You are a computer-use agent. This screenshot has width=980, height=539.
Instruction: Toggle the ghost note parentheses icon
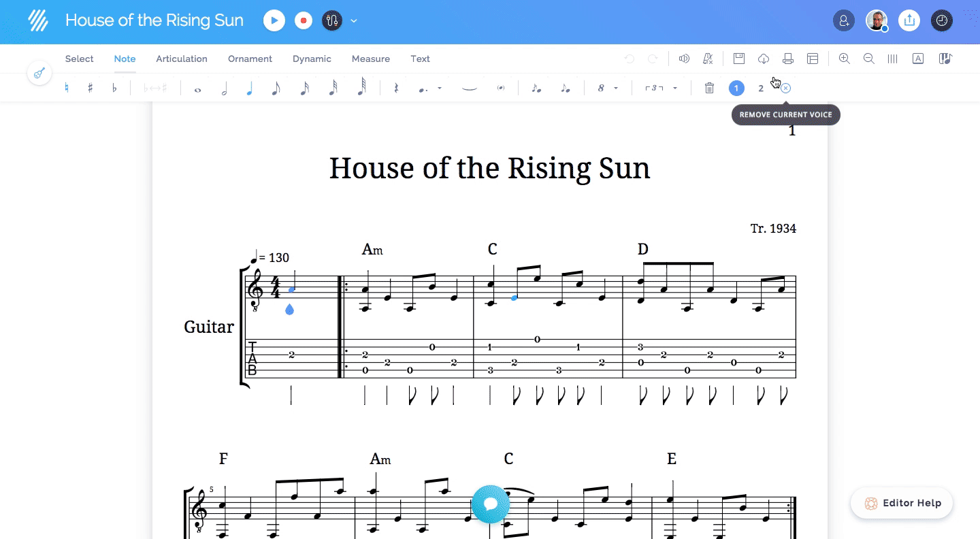coord(501,88)
